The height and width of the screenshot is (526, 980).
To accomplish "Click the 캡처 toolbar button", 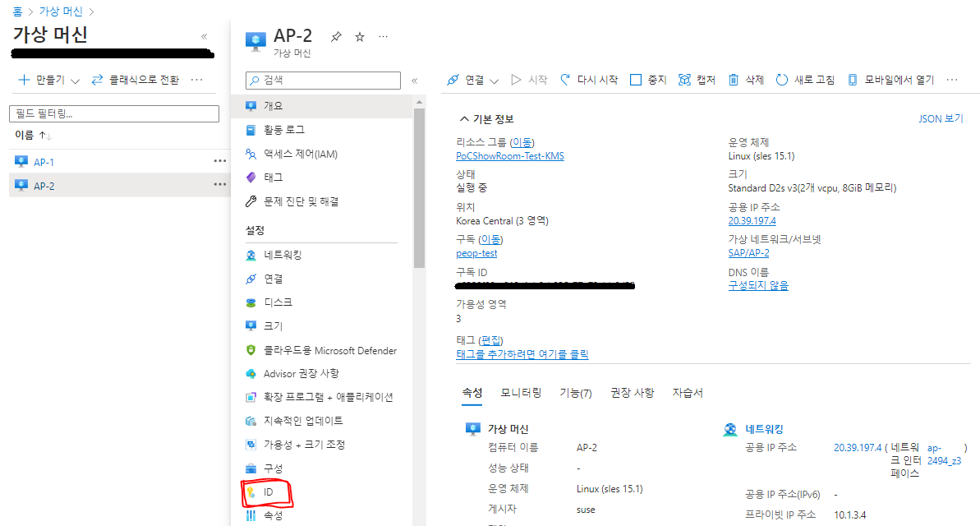I will [x=697, y=80].
